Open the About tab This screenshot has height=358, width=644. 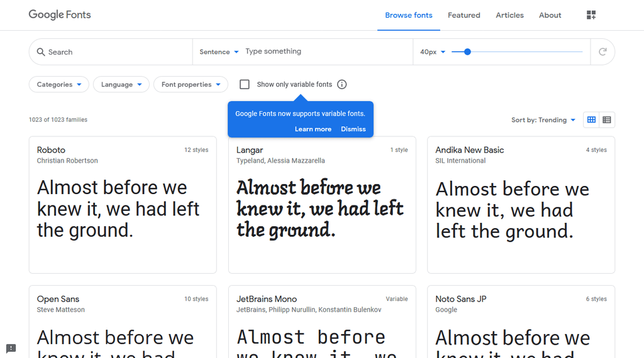point(550,15)
